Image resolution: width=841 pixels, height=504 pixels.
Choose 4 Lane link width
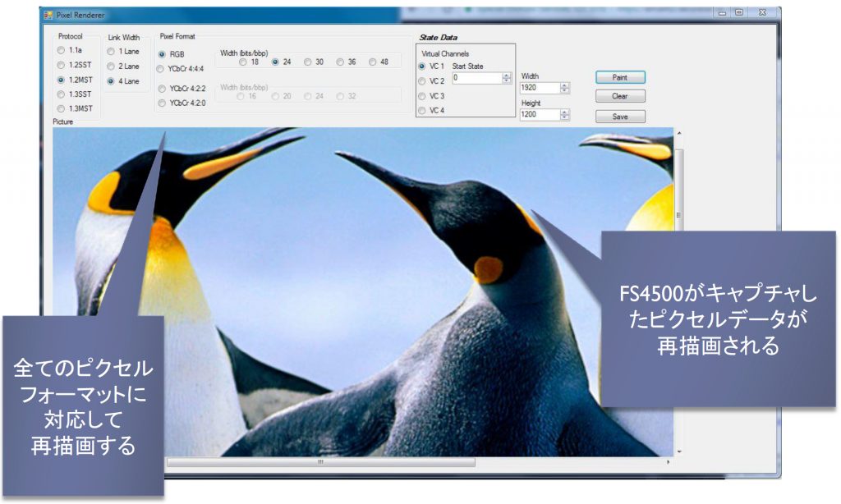click(111, 81)
